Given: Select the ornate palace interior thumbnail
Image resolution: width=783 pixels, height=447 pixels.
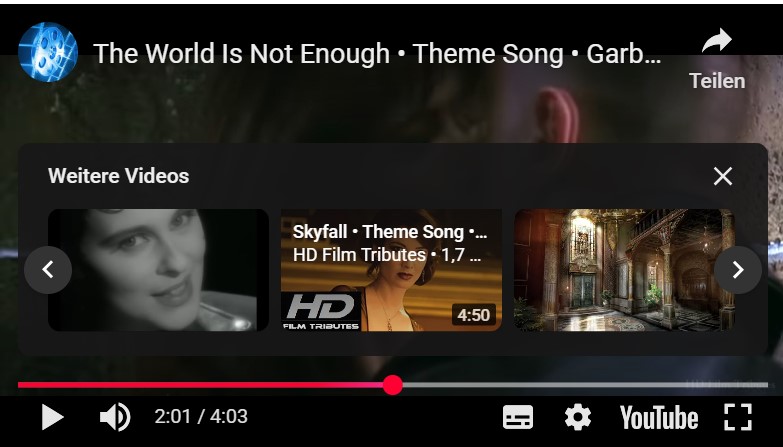Looking at the screenshot, I should (624, 270).
